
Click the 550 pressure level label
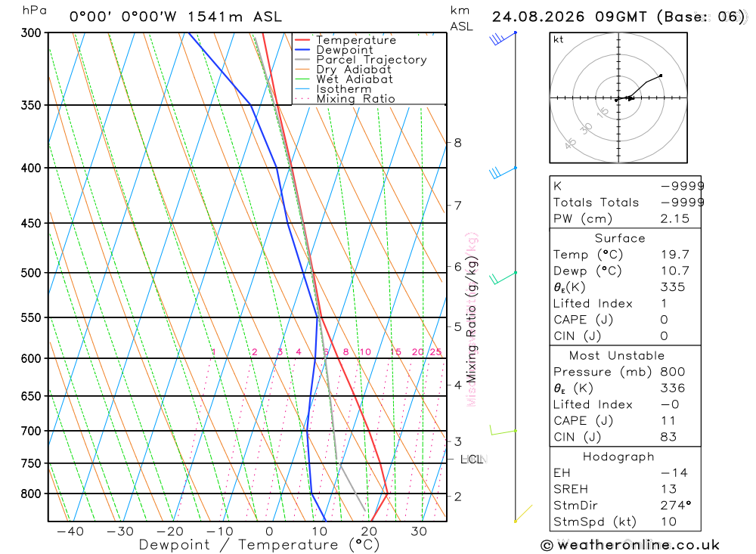tap(31, 317)
